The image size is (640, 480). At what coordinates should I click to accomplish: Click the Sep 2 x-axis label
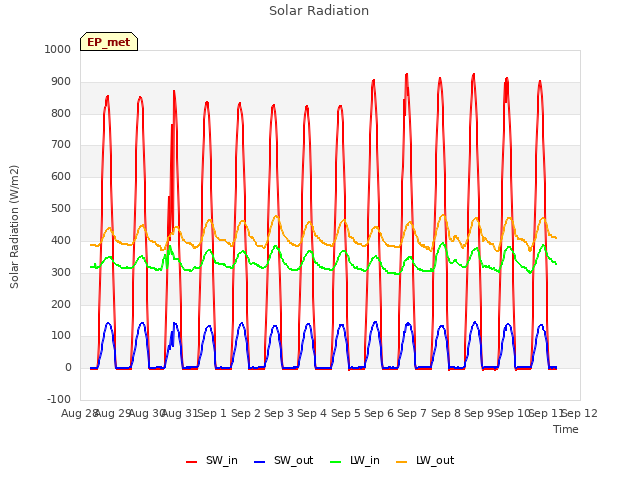coord(246,413)
